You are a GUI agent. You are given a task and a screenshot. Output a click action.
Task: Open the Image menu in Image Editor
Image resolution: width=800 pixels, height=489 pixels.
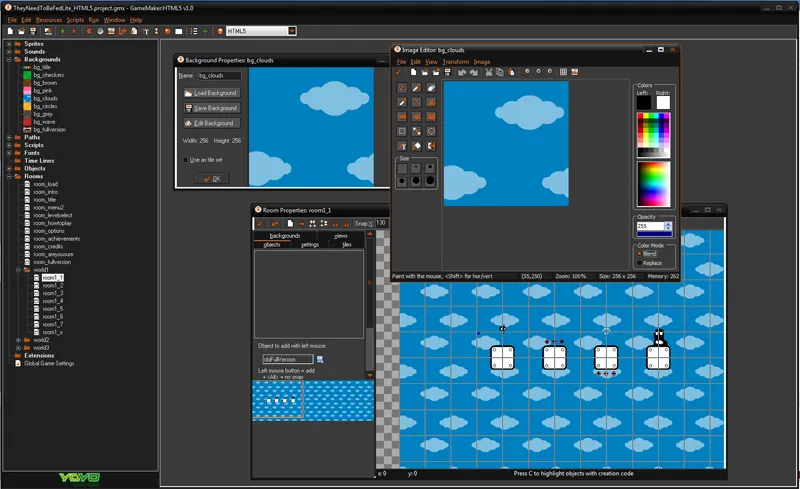[x=482, y=62]
